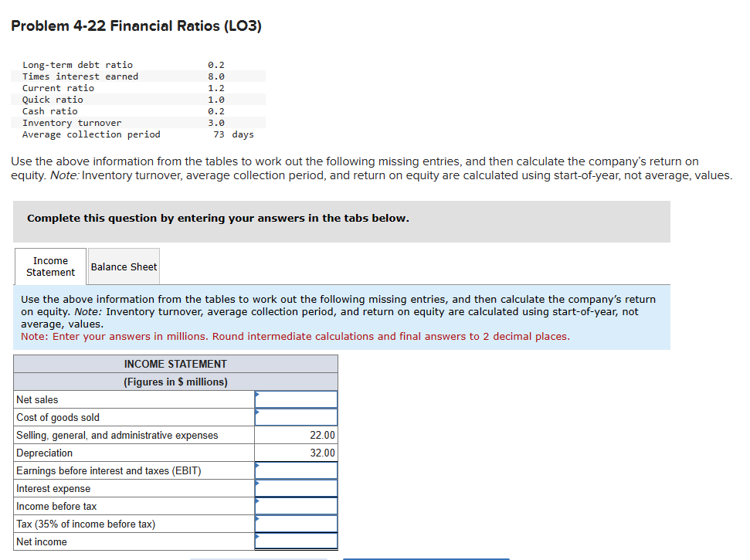Click the hint marker on Net sales cell
Viewport: 750px width, 560px height.
coord(258,395)
